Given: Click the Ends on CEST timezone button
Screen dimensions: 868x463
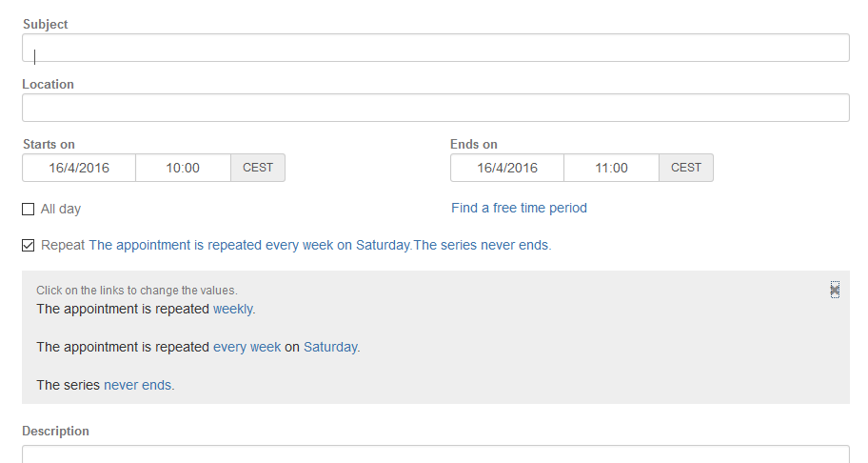Looking at the screenshot, I should tap(686, 168).
